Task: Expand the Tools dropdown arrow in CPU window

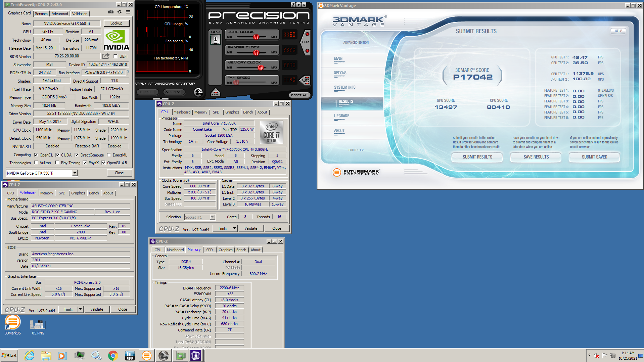Action: pos(234,228)
